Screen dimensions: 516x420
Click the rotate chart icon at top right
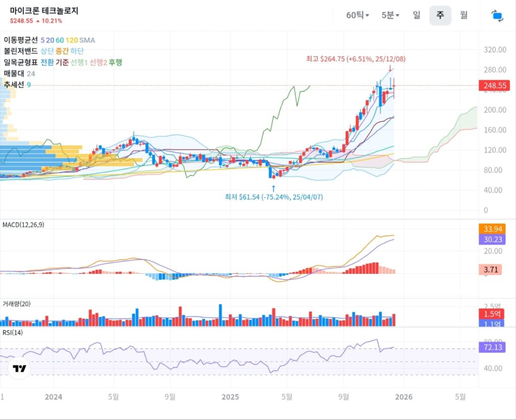tap(497, 16)
